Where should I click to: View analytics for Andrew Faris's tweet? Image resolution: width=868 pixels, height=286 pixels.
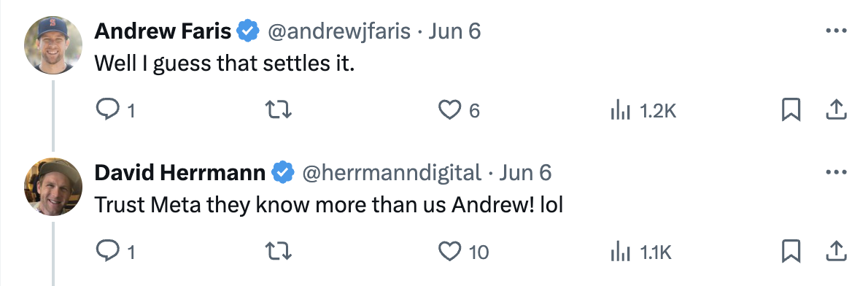[643, 111]
